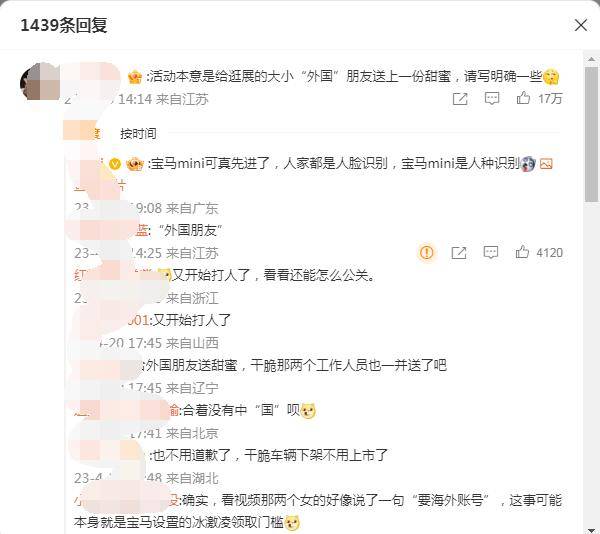Click the verified V badge on reply
Viewport: 600px width, 534px height.
pos(115,164)
